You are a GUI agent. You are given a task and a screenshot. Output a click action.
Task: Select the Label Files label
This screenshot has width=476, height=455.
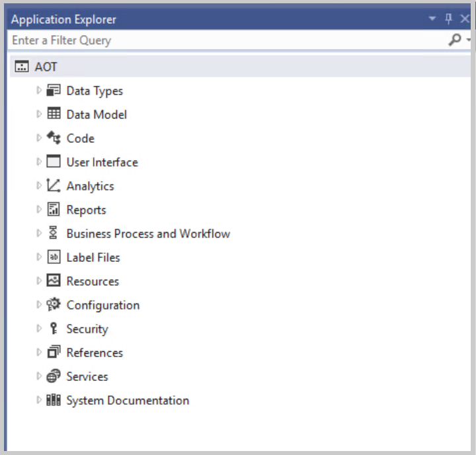[93, 257]
